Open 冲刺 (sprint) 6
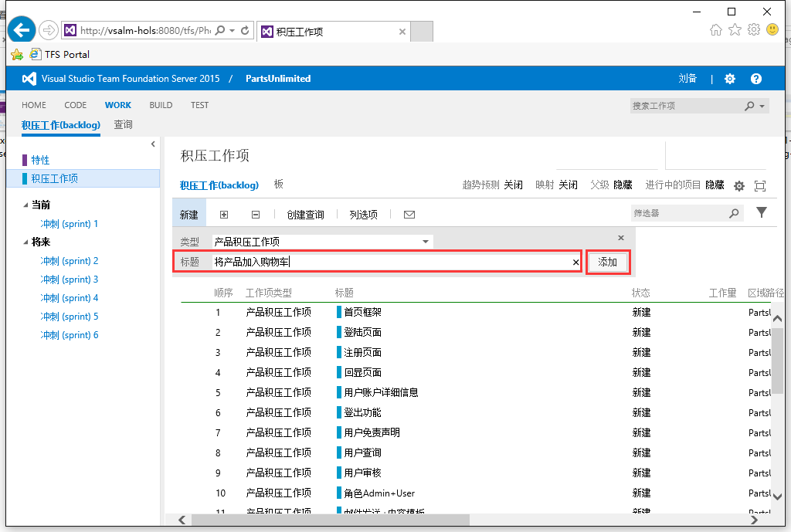This screenshot has height=532, width=791. click(x=69, y=335)
